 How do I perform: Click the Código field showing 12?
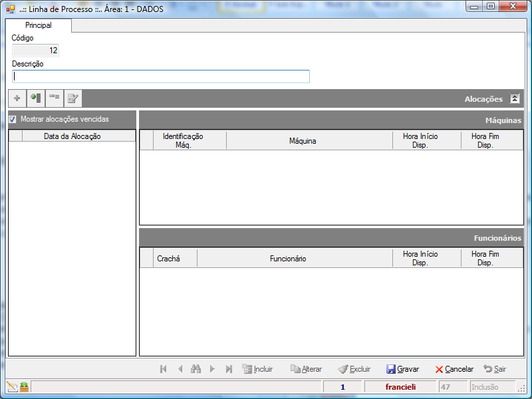click(x=36, y=51)
